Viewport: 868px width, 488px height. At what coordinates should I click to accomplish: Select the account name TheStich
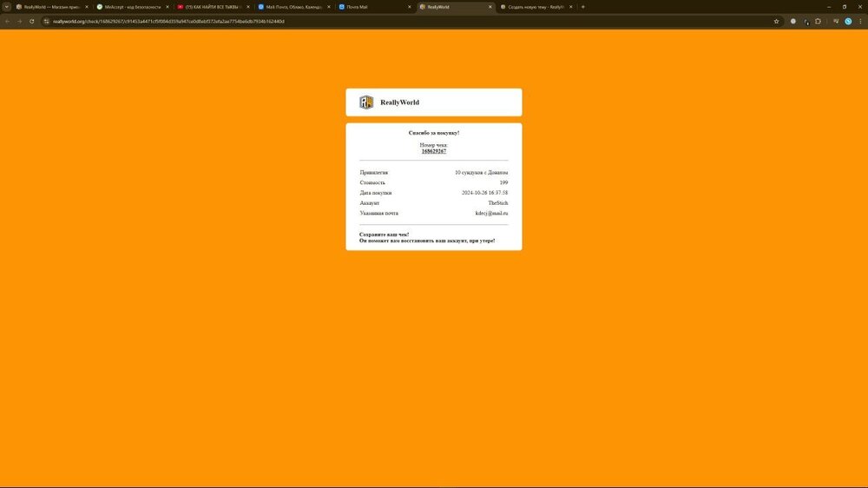pyautogui.click(x=497, y=202)
